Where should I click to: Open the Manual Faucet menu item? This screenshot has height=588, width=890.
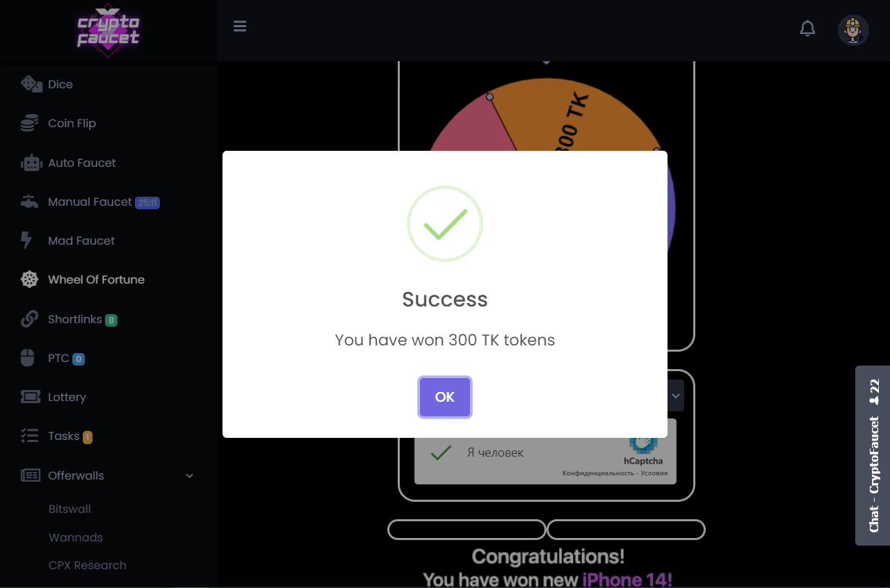tap(90, 202)
